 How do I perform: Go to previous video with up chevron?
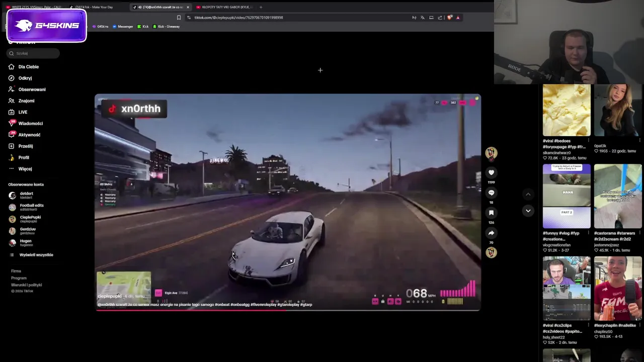point(528,194)
